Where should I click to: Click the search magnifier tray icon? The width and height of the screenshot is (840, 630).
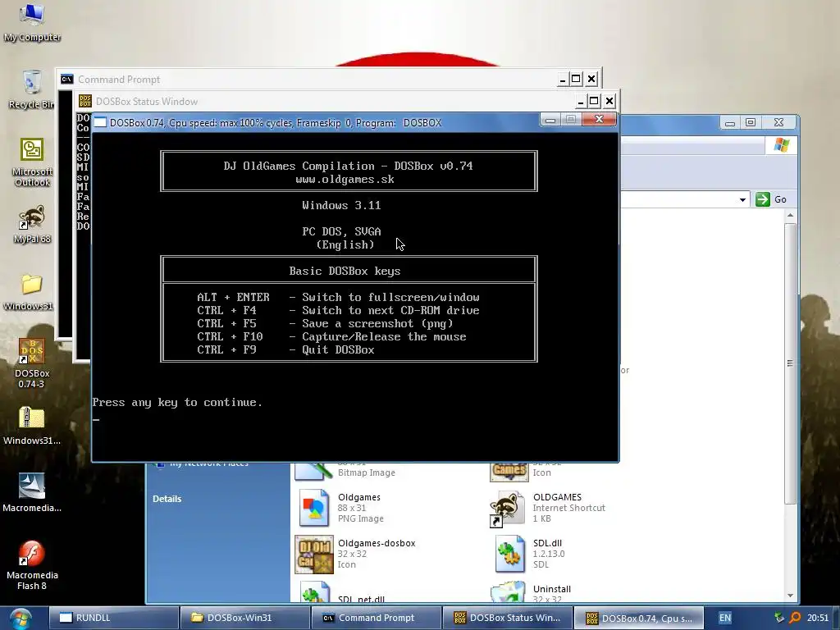795,618
